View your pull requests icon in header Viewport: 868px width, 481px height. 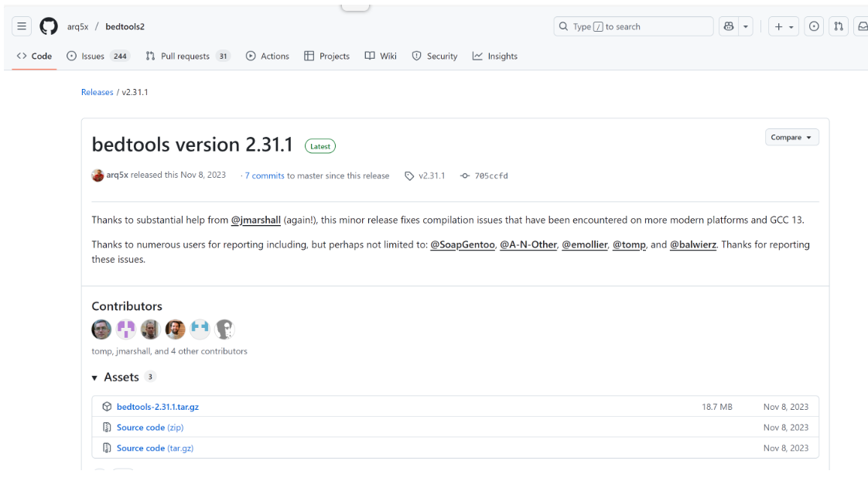[839, 26]
